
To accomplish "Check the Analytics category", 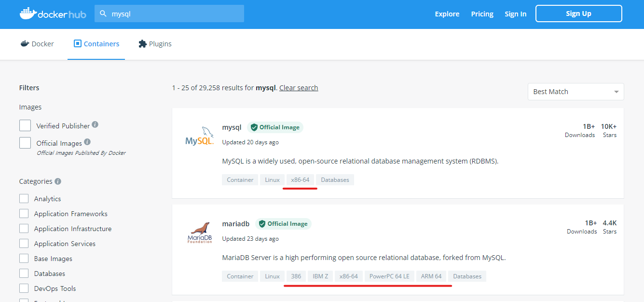I will coord(24,199).
